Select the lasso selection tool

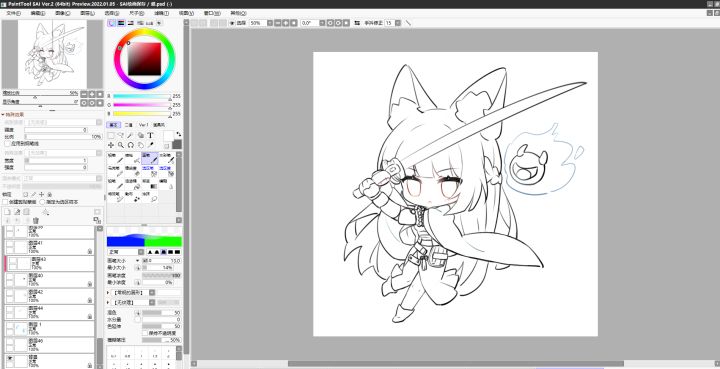[121, 135]
